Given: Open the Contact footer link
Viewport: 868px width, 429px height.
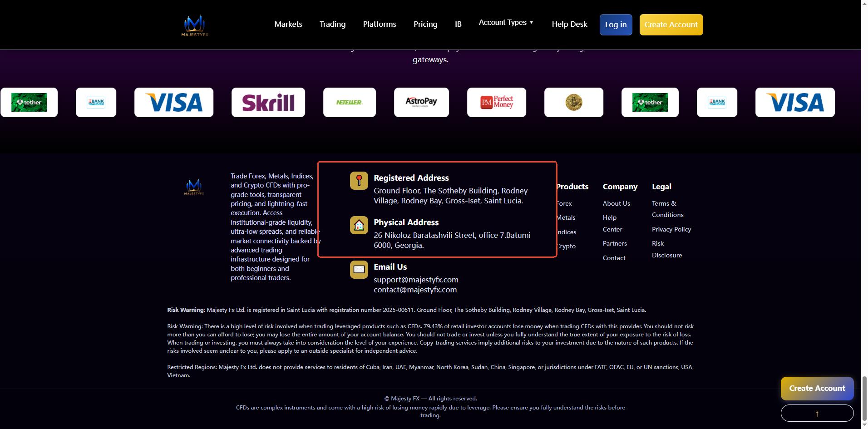Looking at the screenshot, I should click(614, 258).
